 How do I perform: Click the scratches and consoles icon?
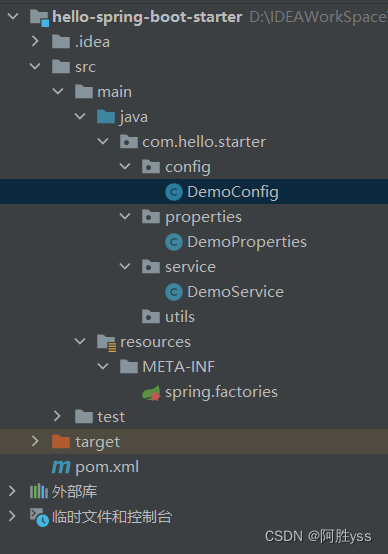(x=39, y=517)
